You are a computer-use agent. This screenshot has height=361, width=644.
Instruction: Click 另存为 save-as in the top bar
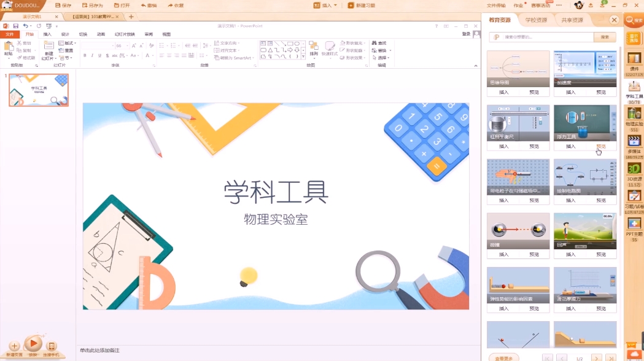(93, 6)
